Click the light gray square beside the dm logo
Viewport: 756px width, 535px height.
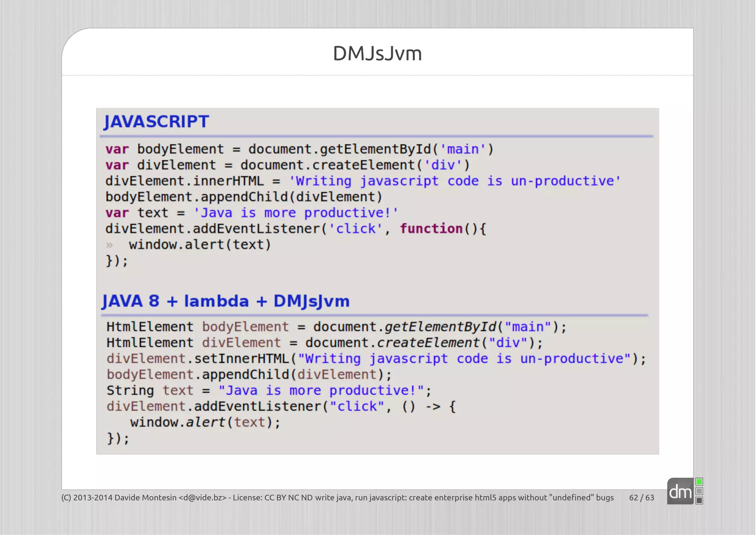[699, 491]
